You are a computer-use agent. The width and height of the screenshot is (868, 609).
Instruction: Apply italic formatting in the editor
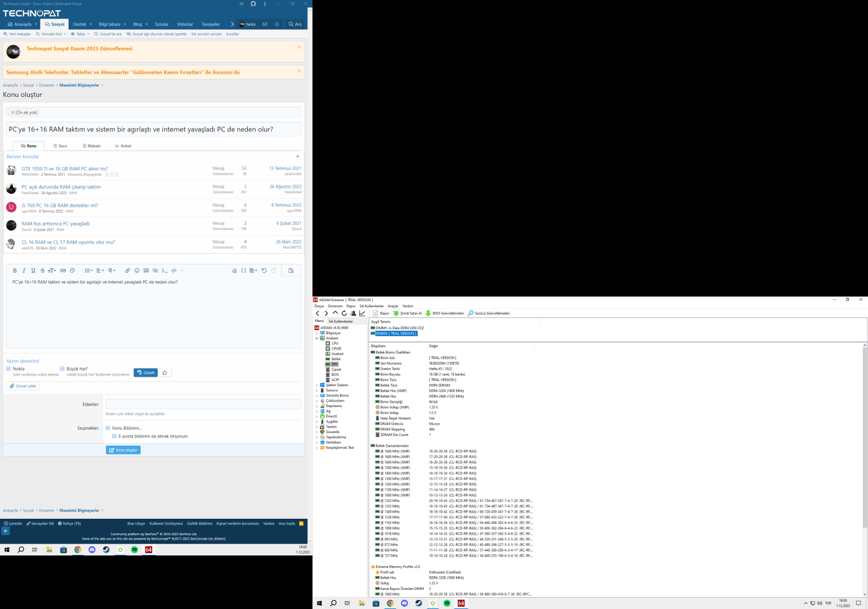[x=24, y=271]
